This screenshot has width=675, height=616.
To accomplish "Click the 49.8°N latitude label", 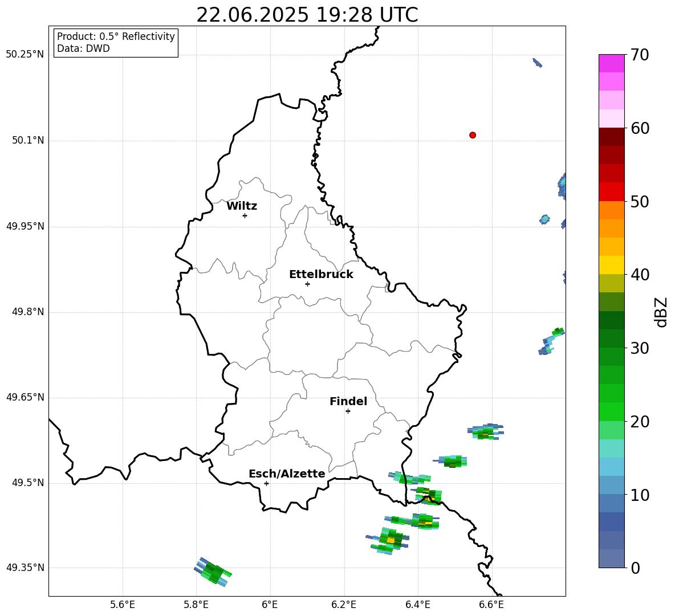I will point(27,312).
